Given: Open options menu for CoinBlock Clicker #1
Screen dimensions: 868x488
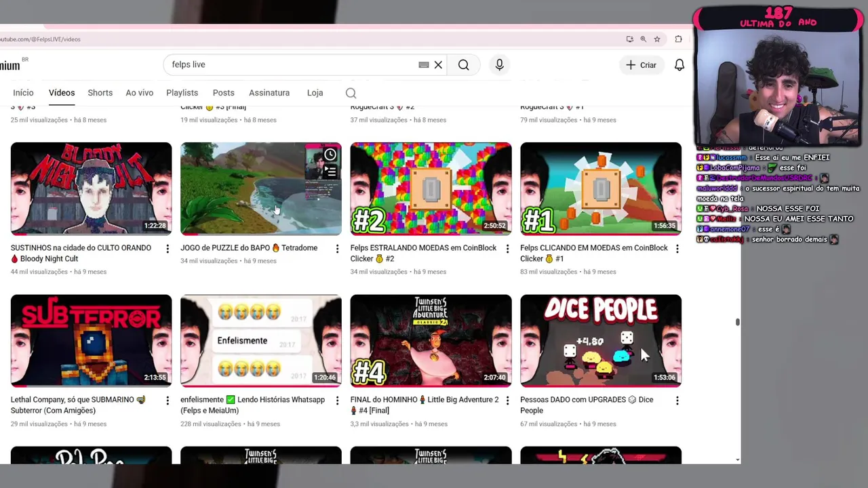Looking at the screenshot, I should [677, 249].
